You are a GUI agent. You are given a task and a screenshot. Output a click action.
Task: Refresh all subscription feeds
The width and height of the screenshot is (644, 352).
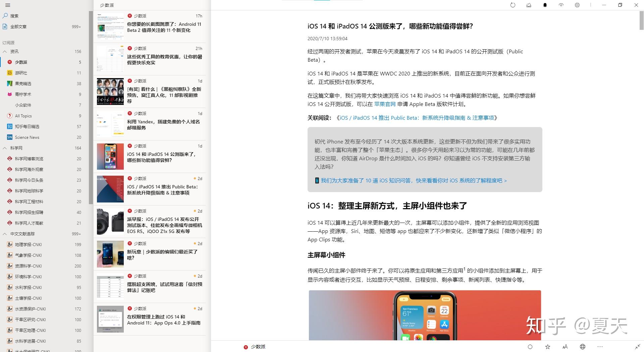click(513, 5)
